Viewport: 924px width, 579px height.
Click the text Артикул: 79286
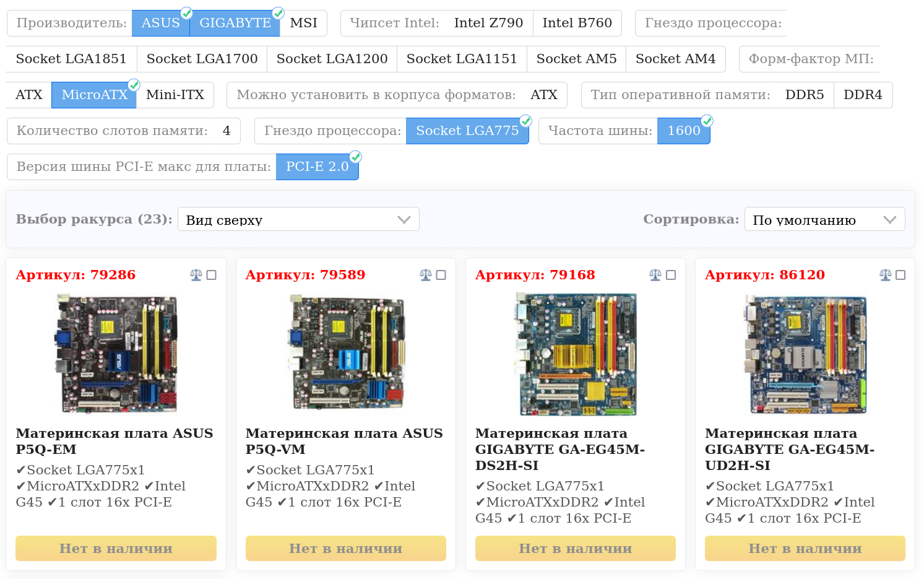coord(76,275)
